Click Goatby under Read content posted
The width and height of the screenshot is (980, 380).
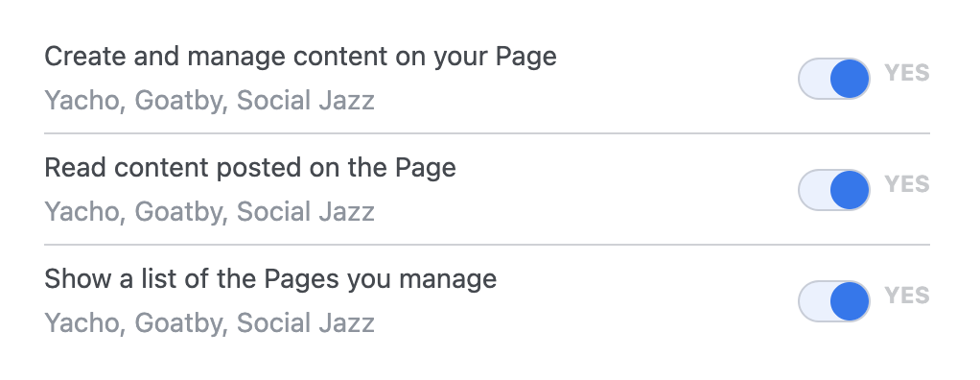click(x=177, y=212)
